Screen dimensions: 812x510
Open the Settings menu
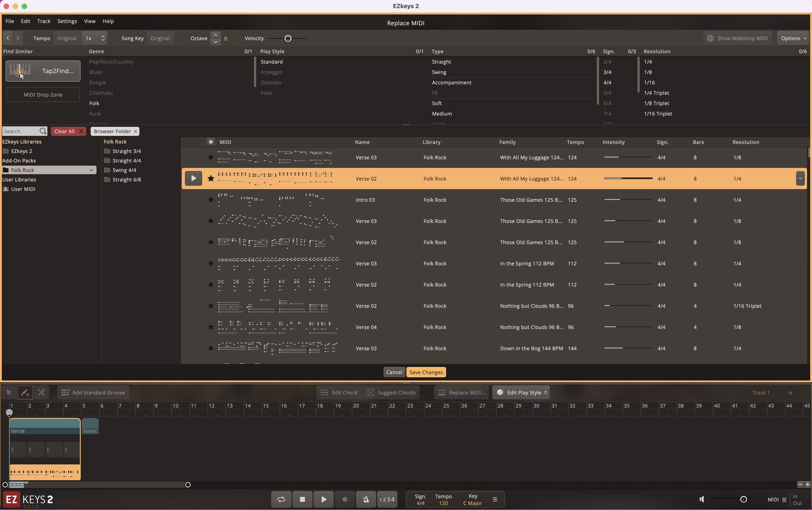coord(67,21)
